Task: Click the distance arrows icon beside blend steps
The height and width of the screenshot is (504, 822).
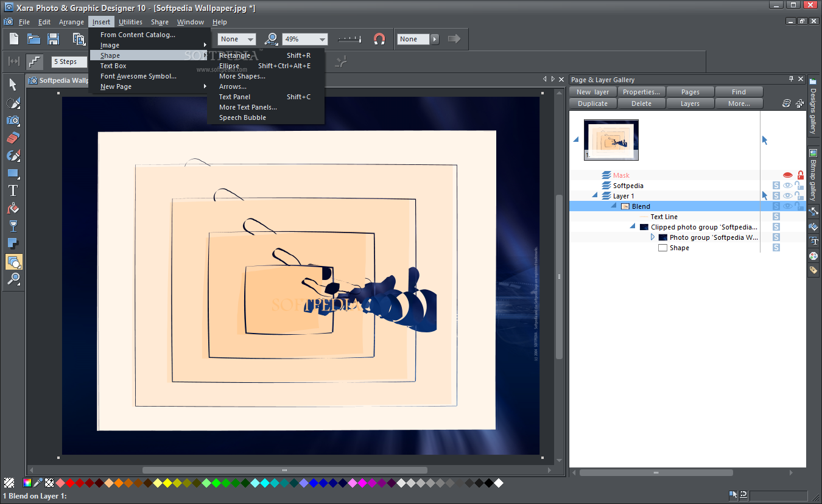Action: click(14, 61)
